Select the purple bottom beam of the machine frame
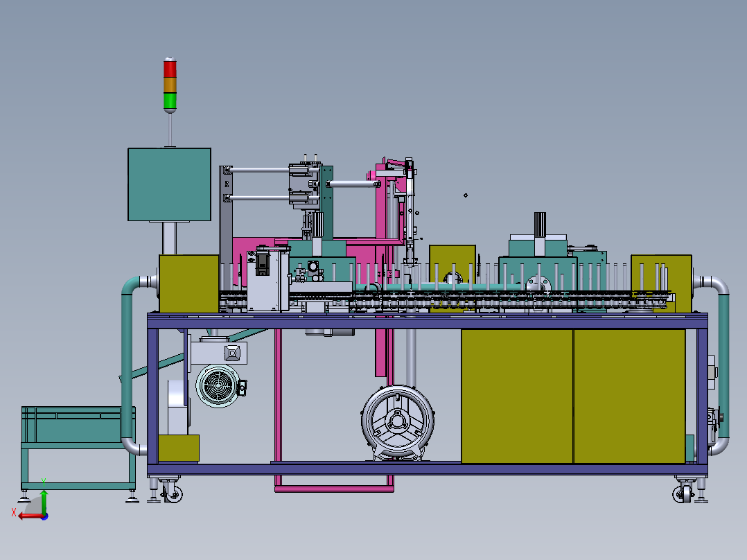 click(x=428, y=469)
